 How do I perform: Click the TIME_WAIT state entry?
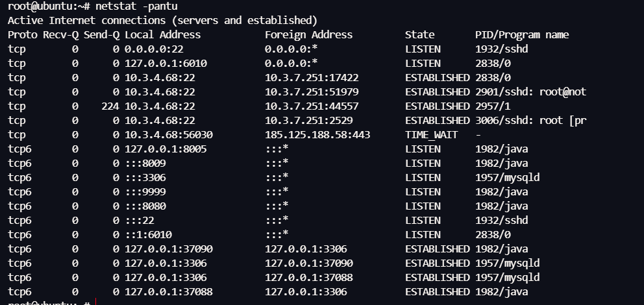click(x=431, y=135)
